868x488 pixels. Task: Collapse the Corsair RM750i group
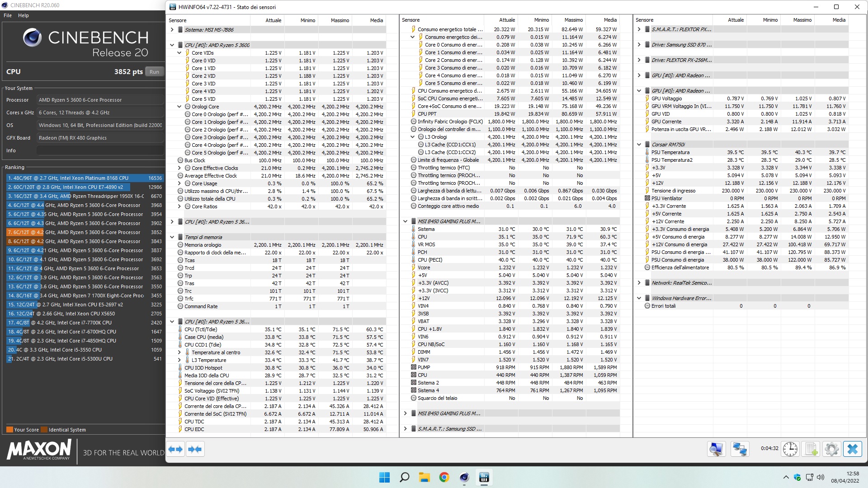pyautogui.click(x=639, y=145)
